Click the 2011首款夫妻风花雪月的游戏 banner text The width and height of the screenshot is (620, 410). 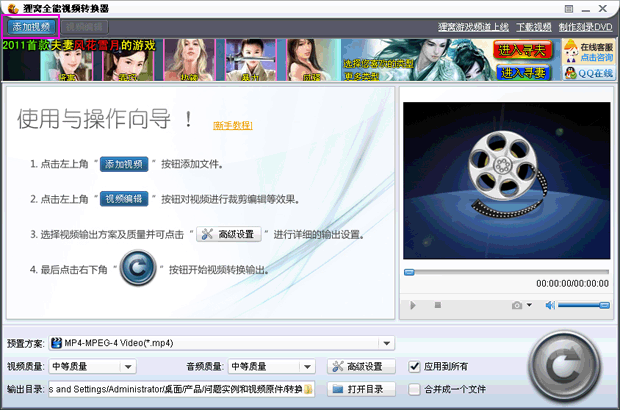79,45
